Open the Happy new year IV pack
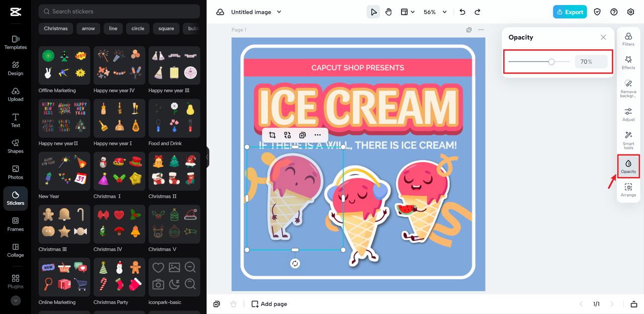The image size is (644, 314). (119, 70)
